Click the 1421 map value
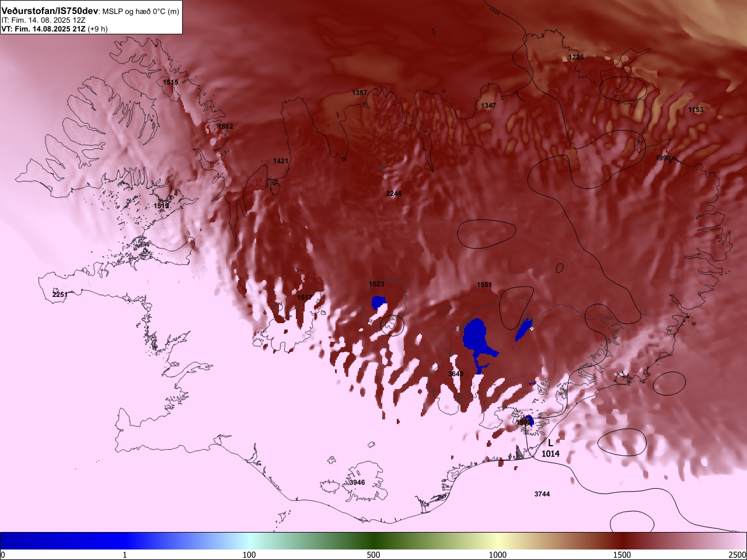The width and height of the screenshot is (747, 560). (x=281, y=161)
